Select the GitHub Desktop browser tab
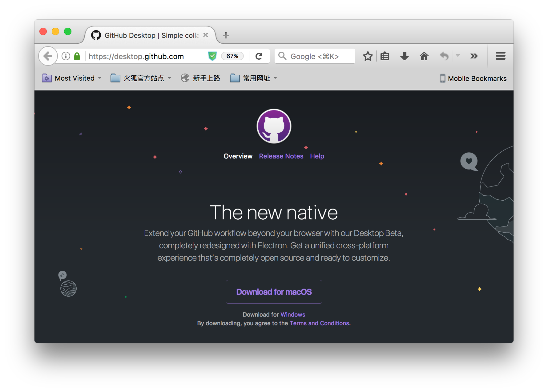This screenshot has width=548, height=392. (150, 35)
